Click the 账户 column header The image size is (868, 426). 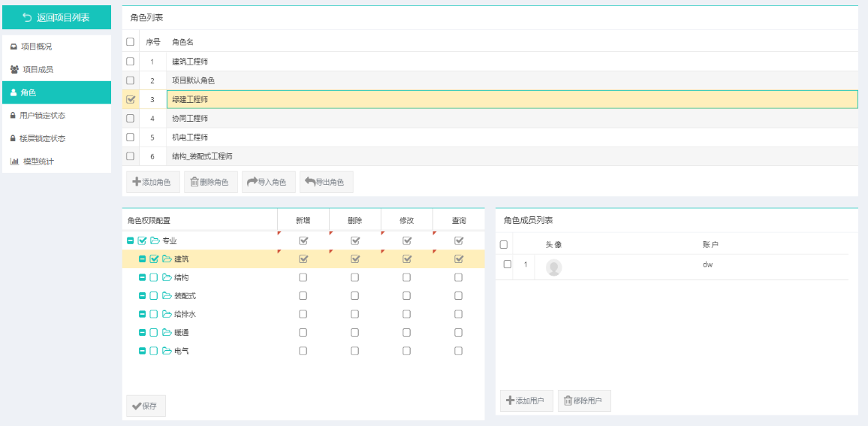[x=711, y=244]
